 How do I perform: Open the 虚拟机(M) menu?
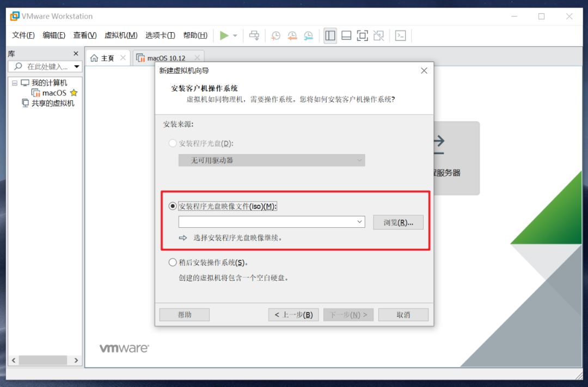pyautogui.click(x=121, y=35)
